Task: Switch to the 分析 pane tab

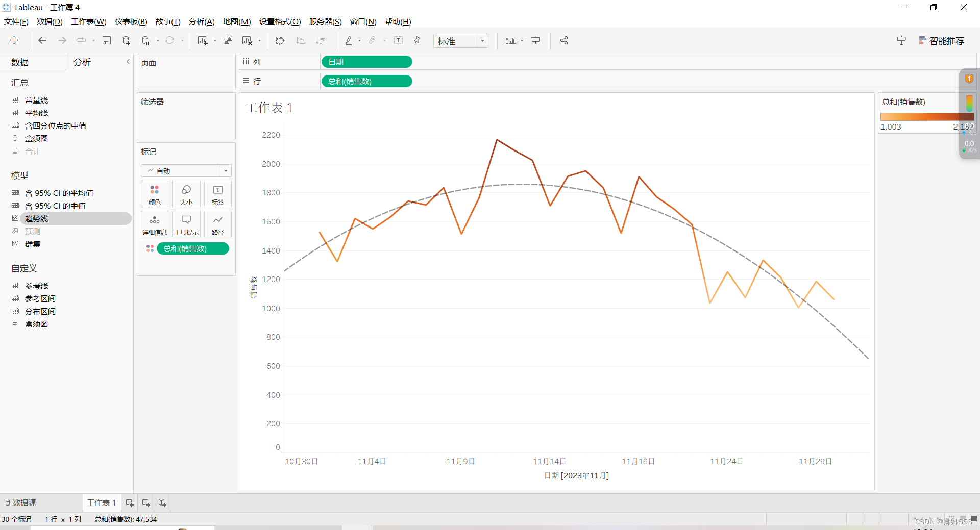Action: coord(82,62)
